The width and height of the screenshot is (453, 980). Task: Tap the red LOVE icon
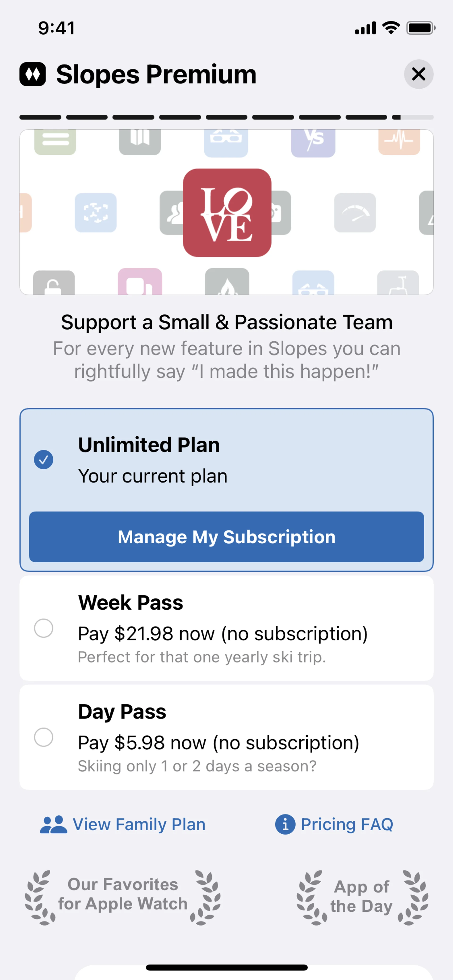point(227,213)
